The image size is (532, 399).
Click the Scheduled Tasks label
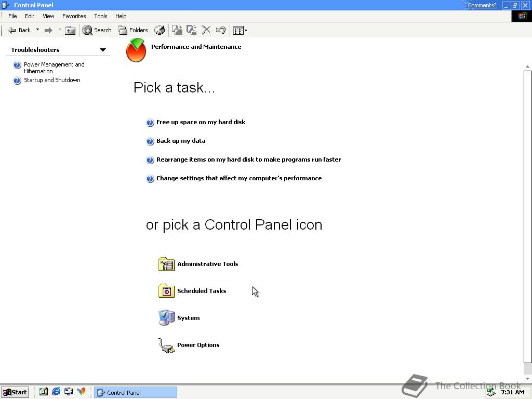[202, 291]
